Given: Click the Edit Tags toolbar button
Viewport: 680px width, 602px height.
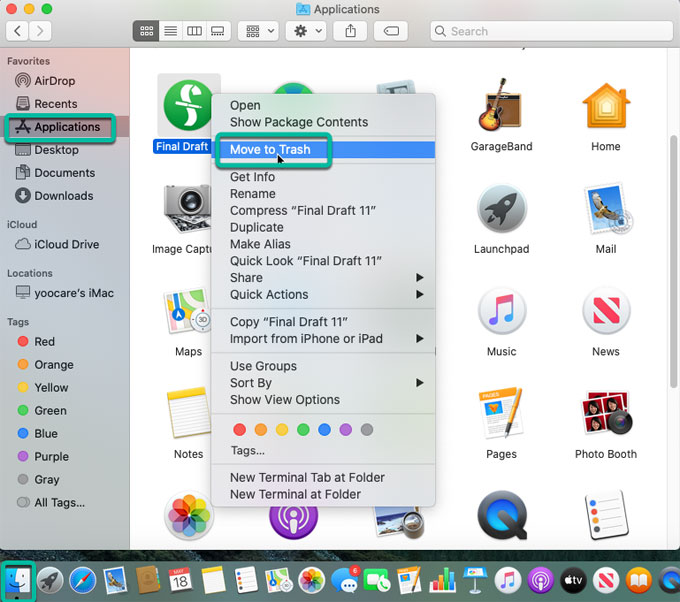Looking at the screenshot, I should coord(391,31).
